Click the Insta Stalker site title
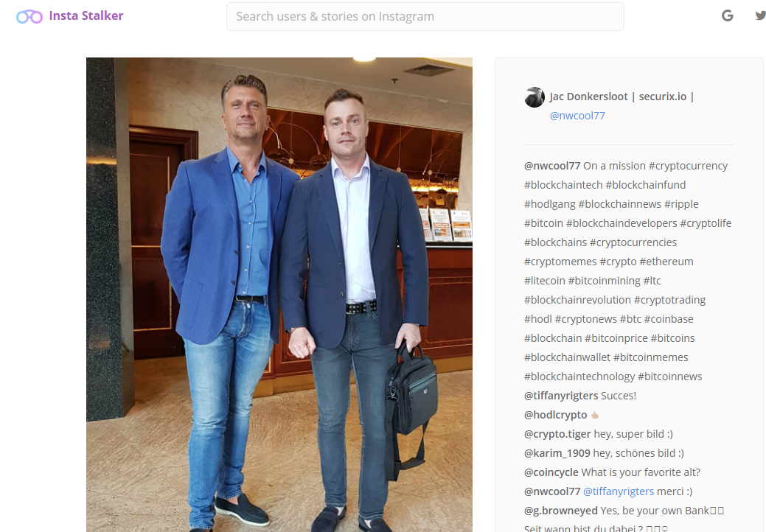Viewport: 766px width, 532px height. pos(86,15)
